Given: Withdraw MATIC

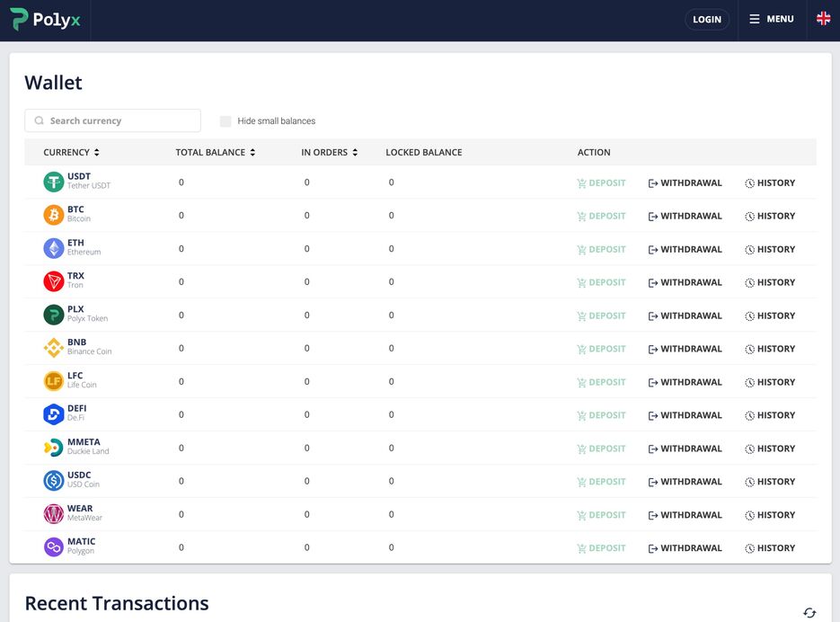Looking at the screenshot, I should coord(685,548).
